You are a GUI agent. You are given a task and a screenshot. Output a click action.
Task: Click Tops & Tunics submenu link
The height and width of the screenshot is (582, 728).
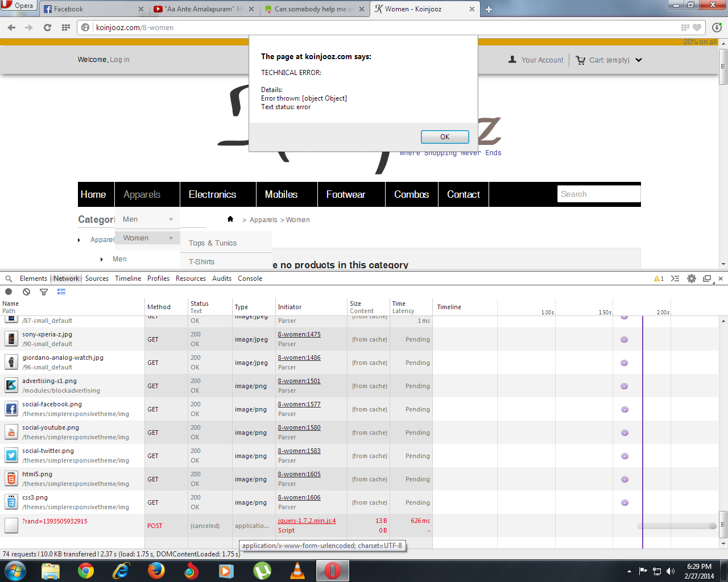coord(213,243)
